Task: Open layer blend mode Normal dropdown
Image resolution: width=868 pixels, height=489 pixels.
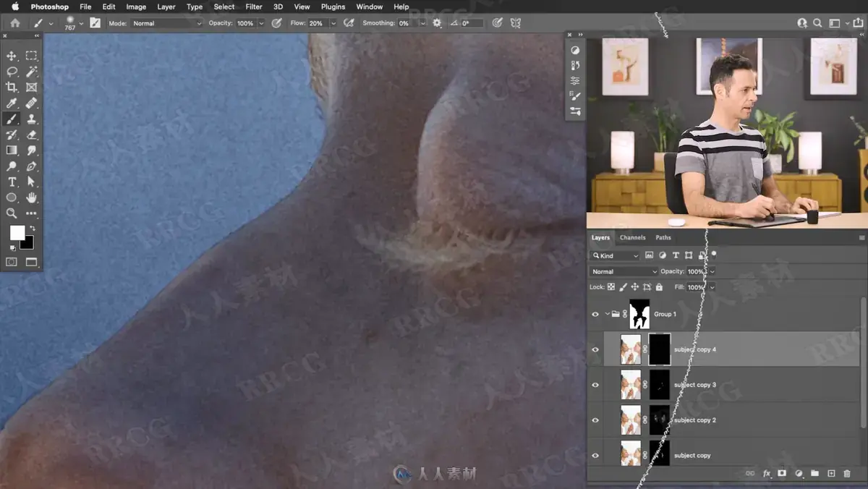Action: coord(624,271)
